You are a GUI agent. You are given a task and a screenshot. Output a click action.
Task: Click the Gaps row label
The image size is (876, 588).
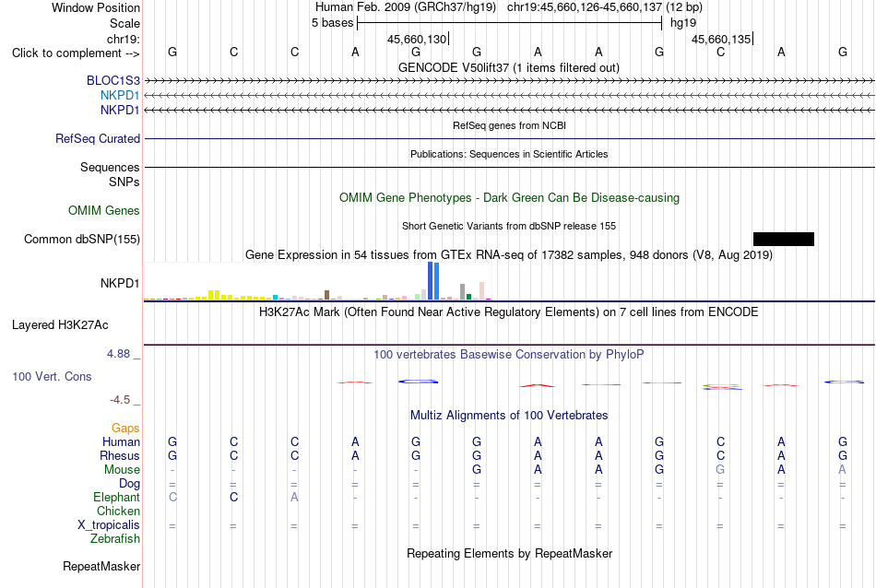(x=125, y=428)
